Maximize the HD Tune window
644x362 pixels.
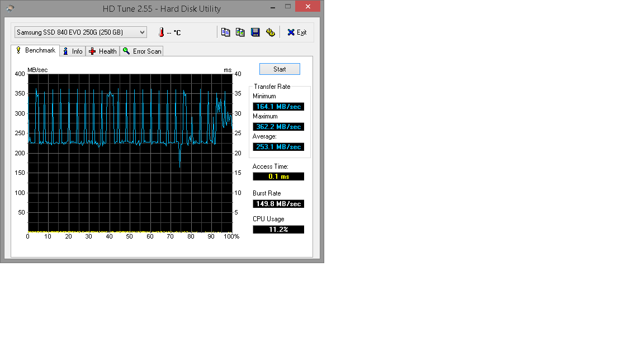[288, 7]
